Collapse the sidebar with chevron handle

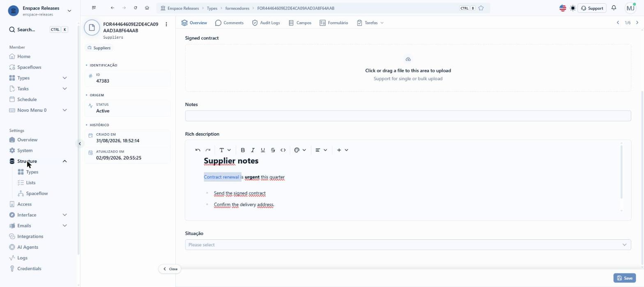pos(80,143)
